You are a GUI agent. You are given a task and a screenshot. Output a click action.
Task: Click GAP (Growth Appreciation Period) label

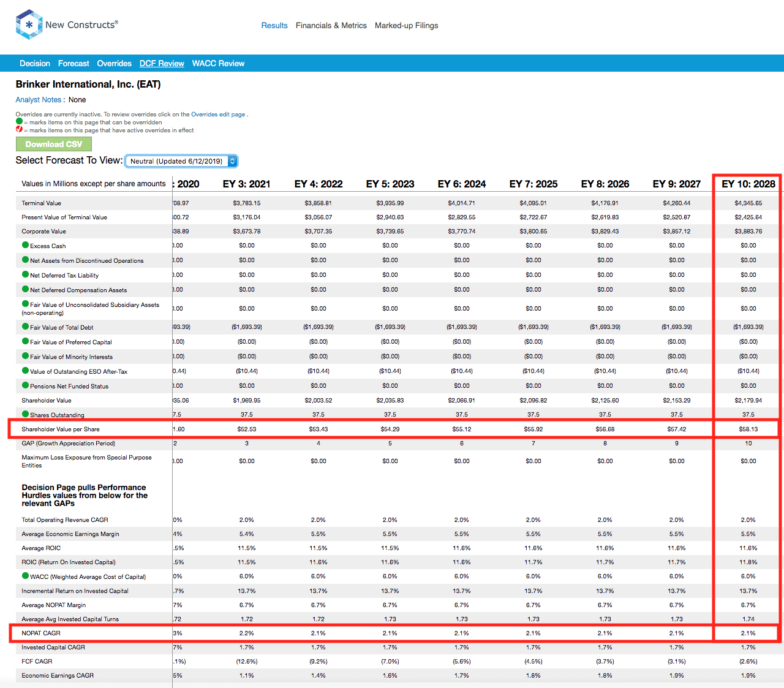(69, 444)
